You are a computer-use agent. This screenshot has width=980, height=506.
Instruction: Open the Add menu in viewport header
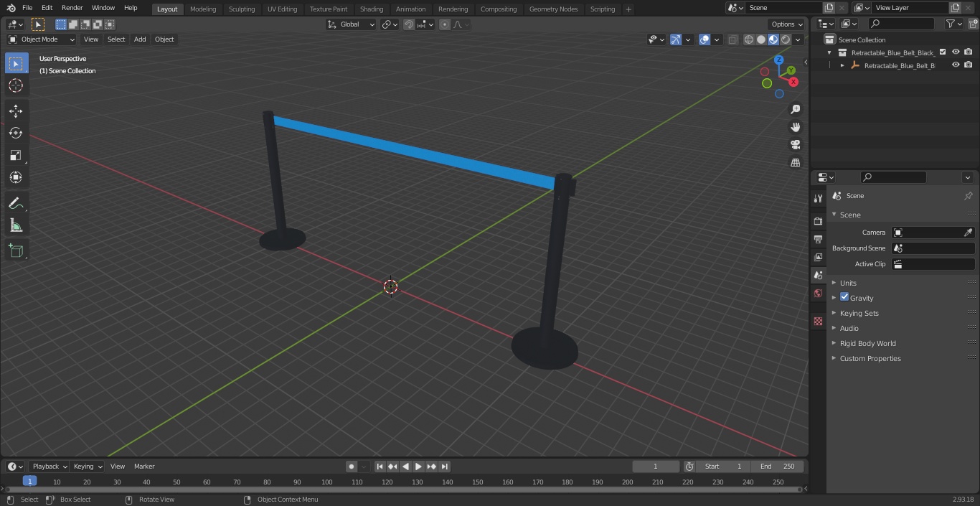coord(140,39)
